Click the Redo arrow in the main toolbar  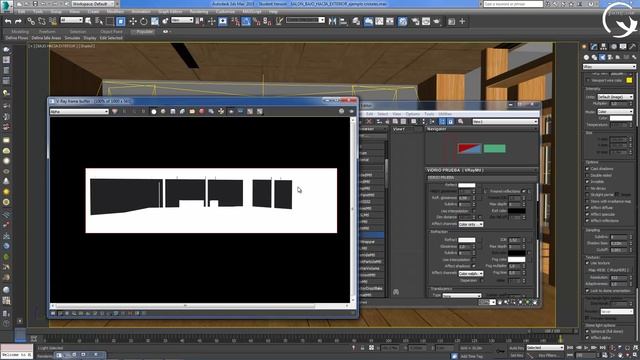click(x=18, y=21)
